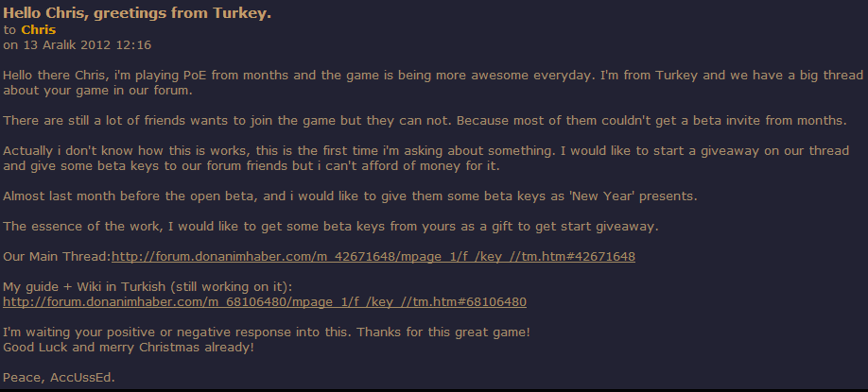Click the phrase 'about your game in our forum.'

coord(97,91)
